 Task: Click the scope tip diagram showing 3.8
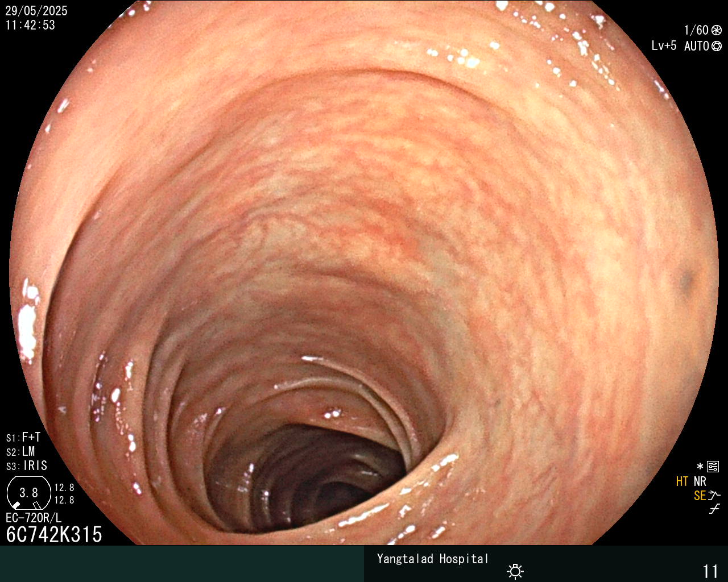tap(28, 493)
